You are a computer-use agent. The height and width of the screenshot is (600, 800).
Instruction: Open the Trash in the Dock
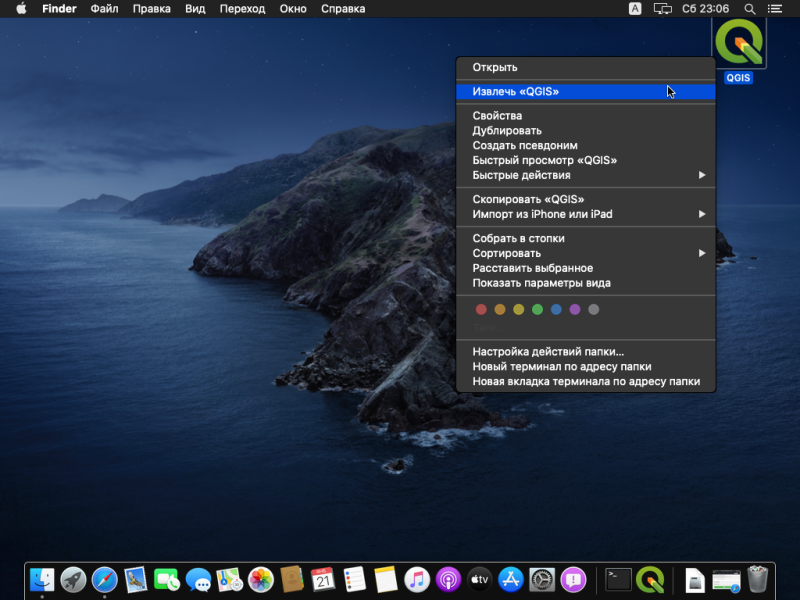tap(758, 580)
